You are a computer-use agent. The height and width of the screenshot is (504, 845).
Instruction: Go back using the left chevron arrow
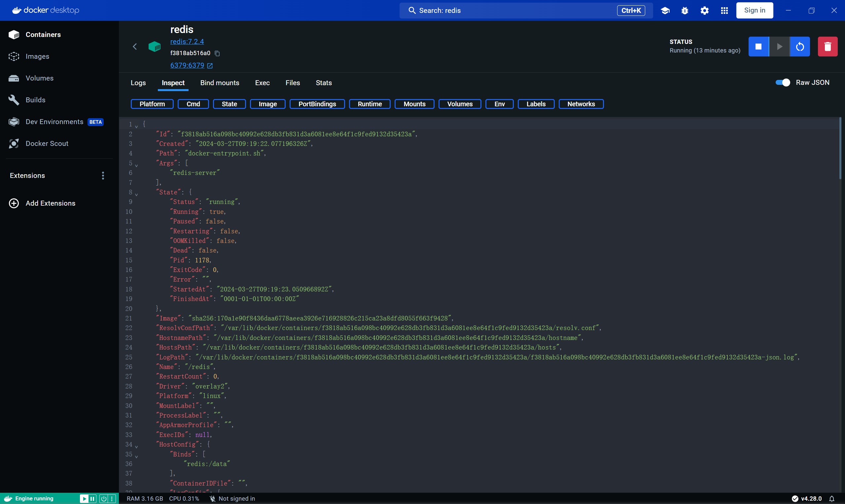[x=134, y=47]
